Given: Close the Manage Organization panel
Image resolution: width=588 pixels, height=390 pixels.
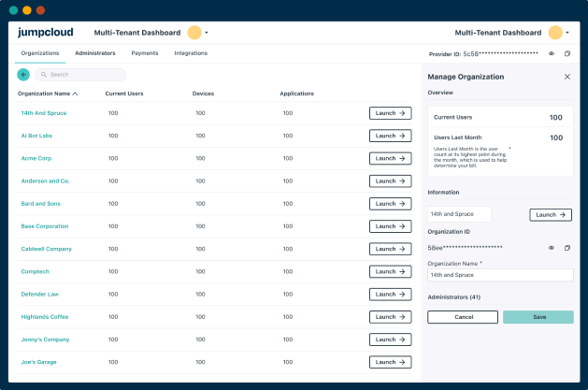Looking at the screenshot, I should (x=566, y=77).
